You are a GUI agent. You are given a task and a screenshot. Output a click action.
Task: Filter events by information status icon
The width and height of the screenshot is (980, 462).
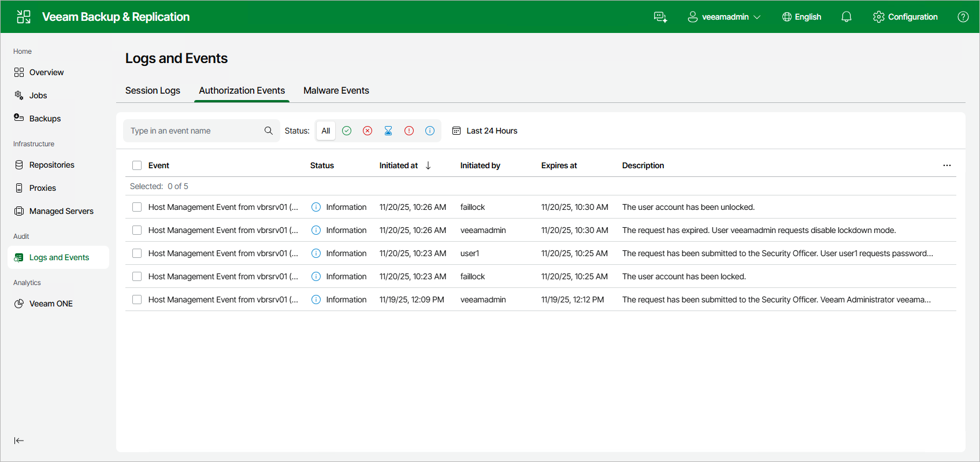(430, 131)
